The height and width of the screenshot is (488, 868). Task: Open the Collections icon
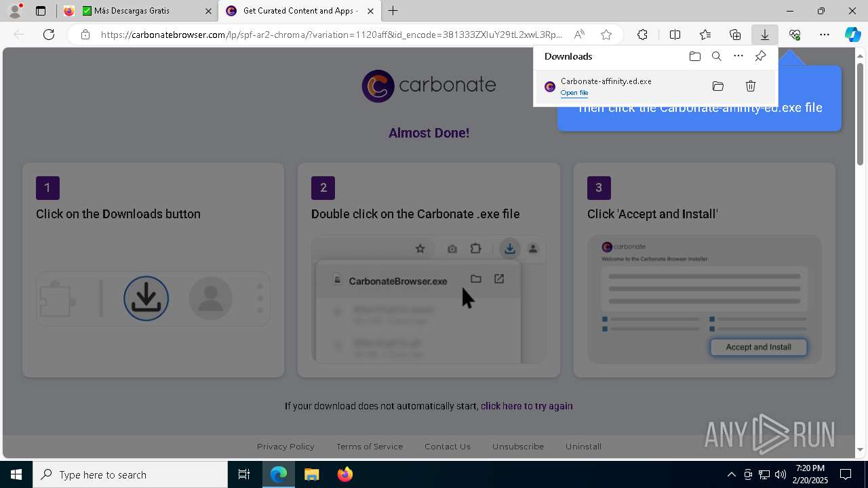coord(735,35)
